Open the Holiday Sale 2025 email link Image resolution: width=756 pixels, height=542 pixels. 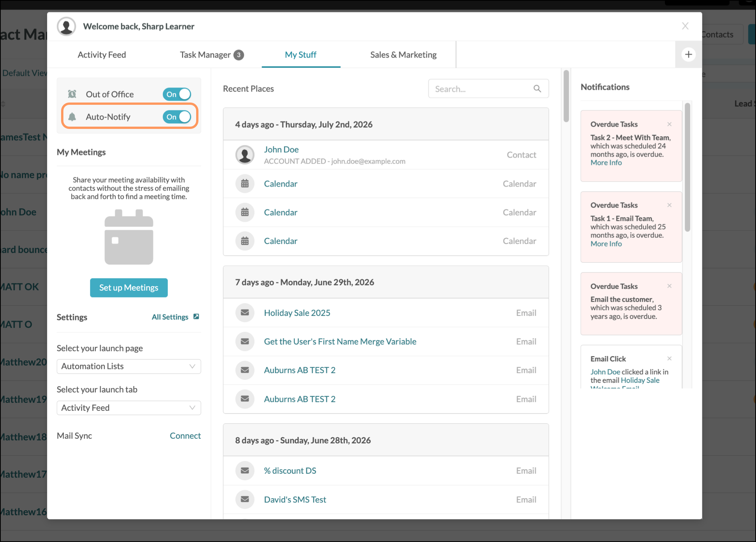297,312
